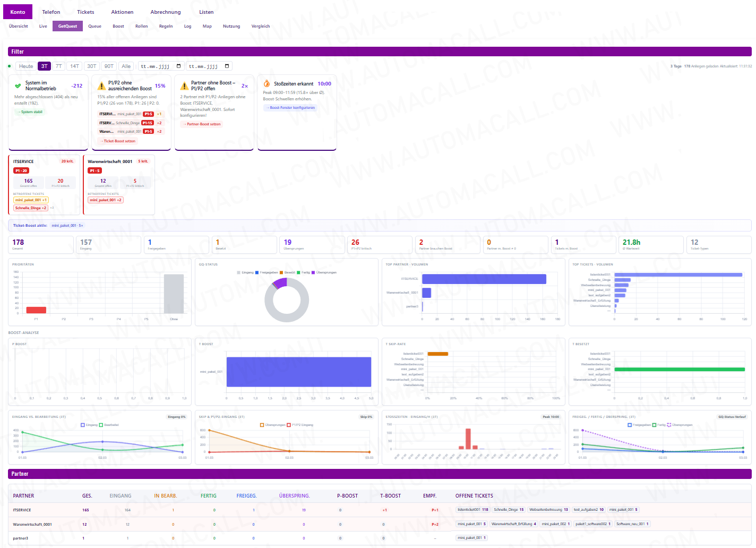Click warning icon on P1/P2 ohne ausreichenden Boost

[101, 85]
